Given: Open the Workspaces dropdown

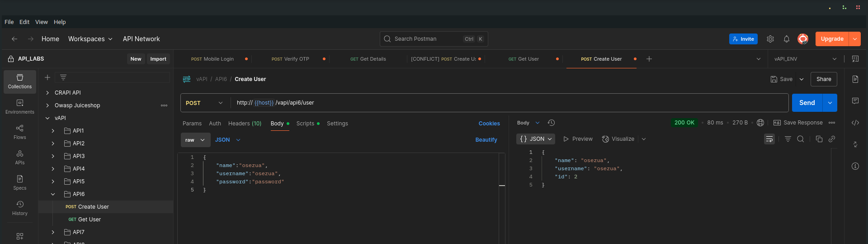Looking at the screenshot, I should click(x=90, y=39).
